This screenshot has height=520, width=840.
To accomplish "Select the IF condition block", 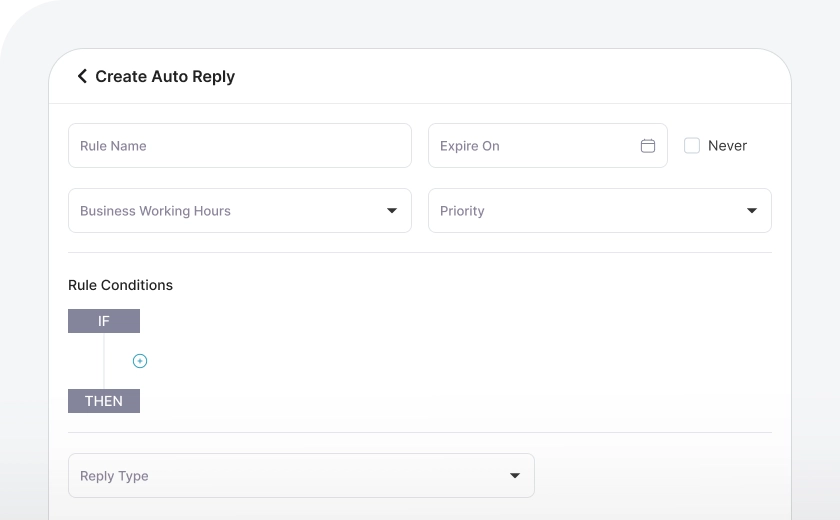I will tap(104, 321).
